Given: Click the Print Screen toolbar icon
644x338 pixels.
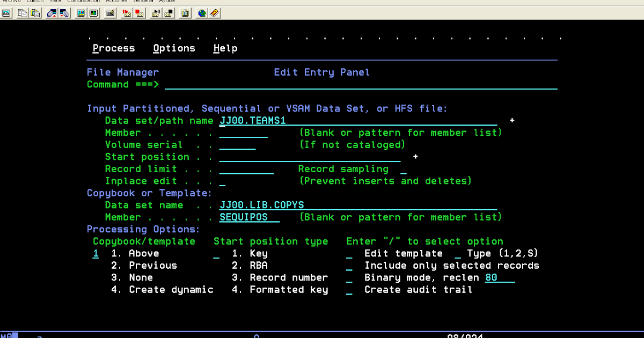Looking at the screenshot, I should [7, 13].
